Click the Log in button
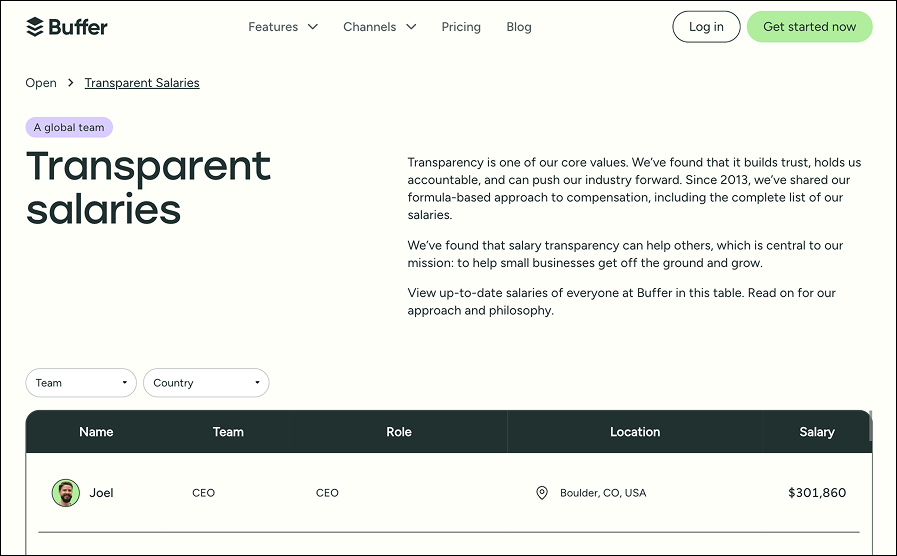Image resolution: width=897 pixels, height=556 pixels. 706,26
